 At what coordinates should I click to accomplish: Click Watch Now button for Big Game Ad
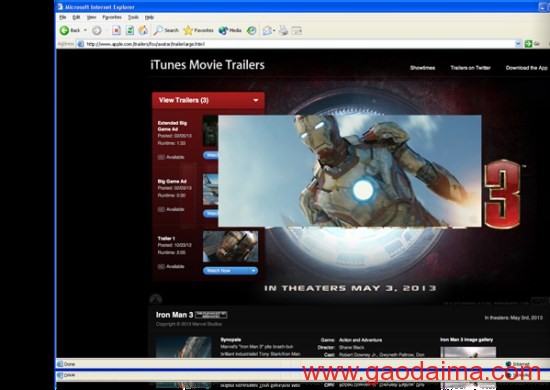pos(211,214)
